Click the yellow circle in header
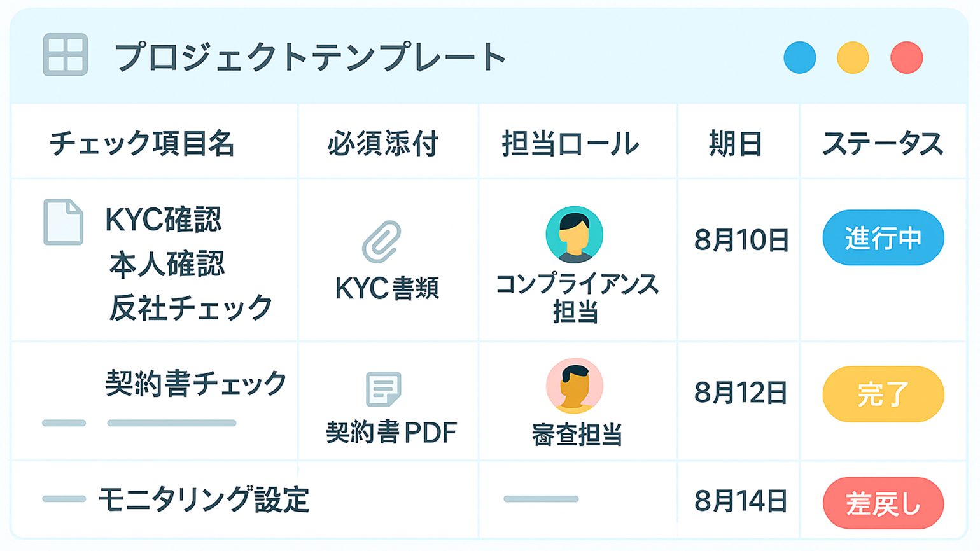This screenshot has width=980, height=551. (853, 57)
